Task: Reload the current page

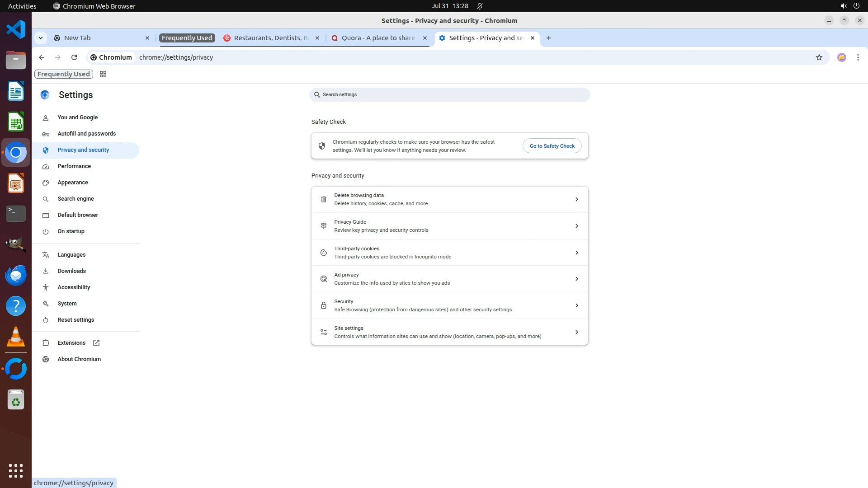Action: pyautogui.click(x=74, y=57)
